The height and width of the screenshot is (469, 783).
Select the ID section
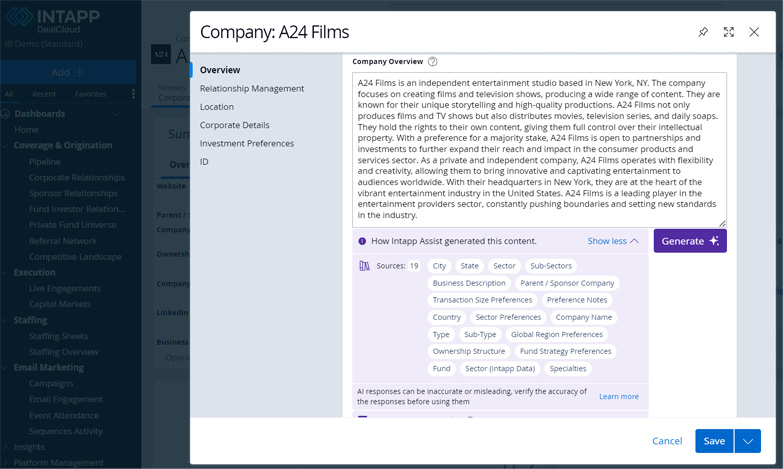point(204,162)
